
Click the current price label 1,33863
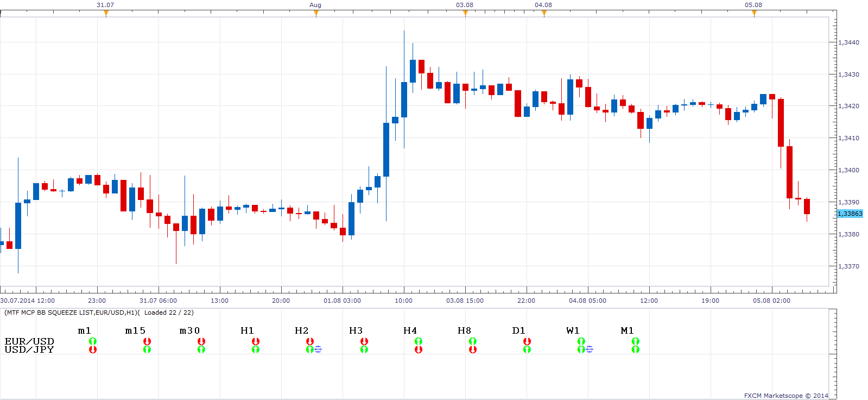click(x=850, y=214)
